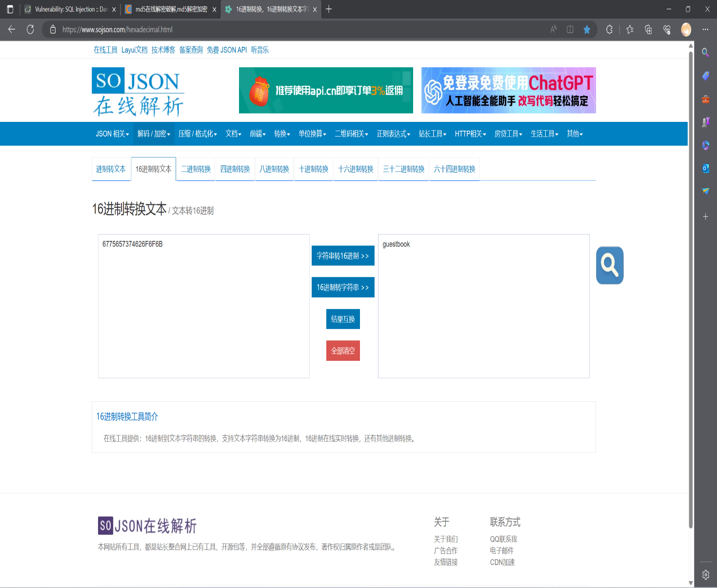
Task: Click the hex input text area
Action: (204, 306)
